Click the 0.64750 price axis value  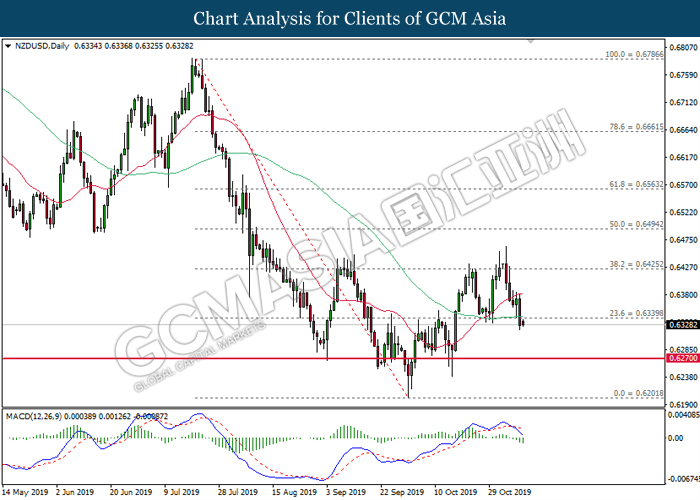[x=683, y=240]
